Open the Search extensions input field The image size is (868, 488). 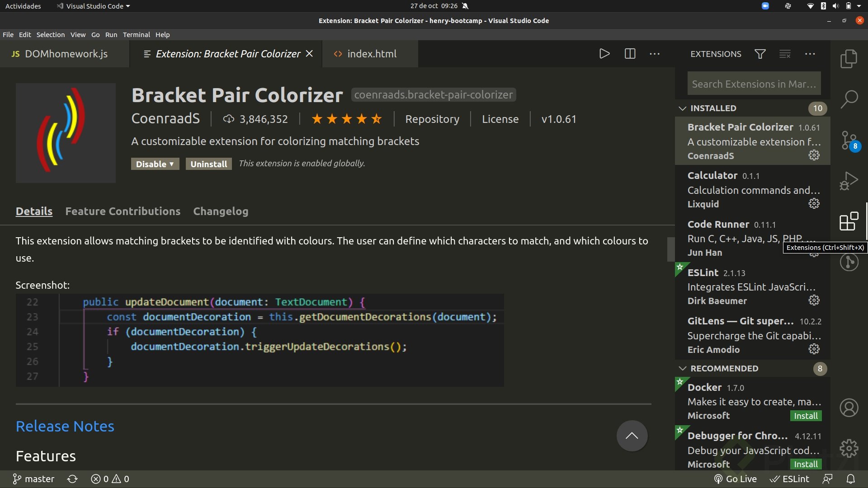pos(754,84)
